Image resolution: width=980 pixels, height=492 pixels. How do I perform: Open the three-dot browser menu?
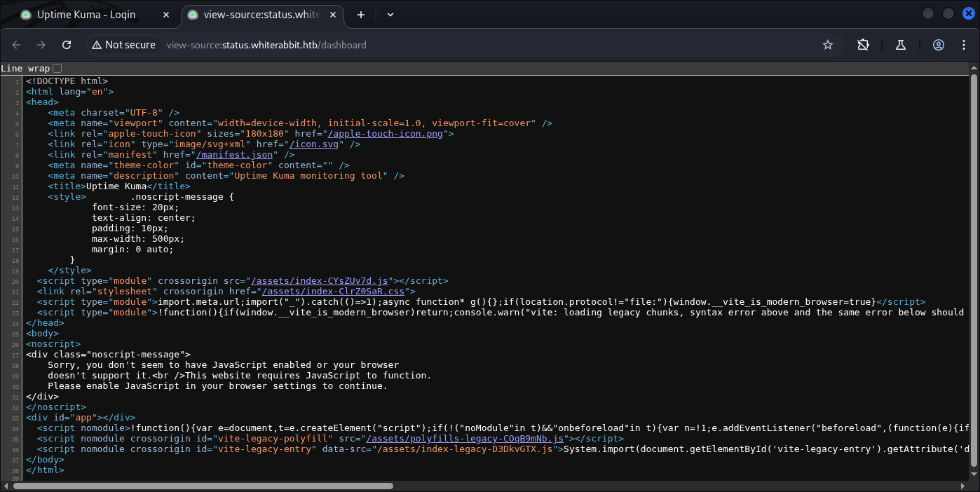coord(962,45)
